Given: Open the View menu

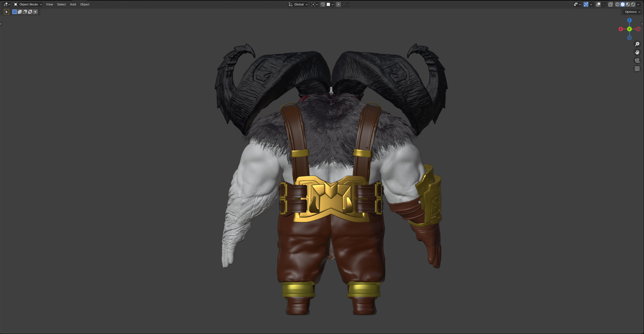Looking at the screenshot, I should tap(49, 4).
